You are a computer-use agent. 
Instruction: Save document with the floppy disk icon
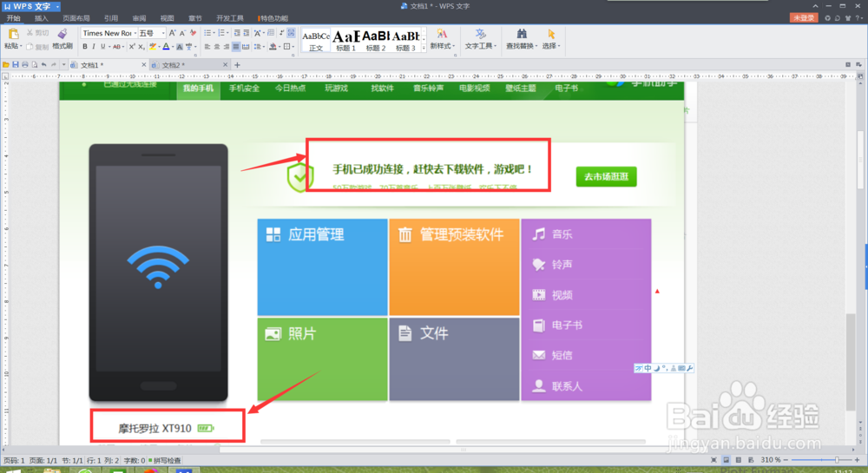[16, 65]
